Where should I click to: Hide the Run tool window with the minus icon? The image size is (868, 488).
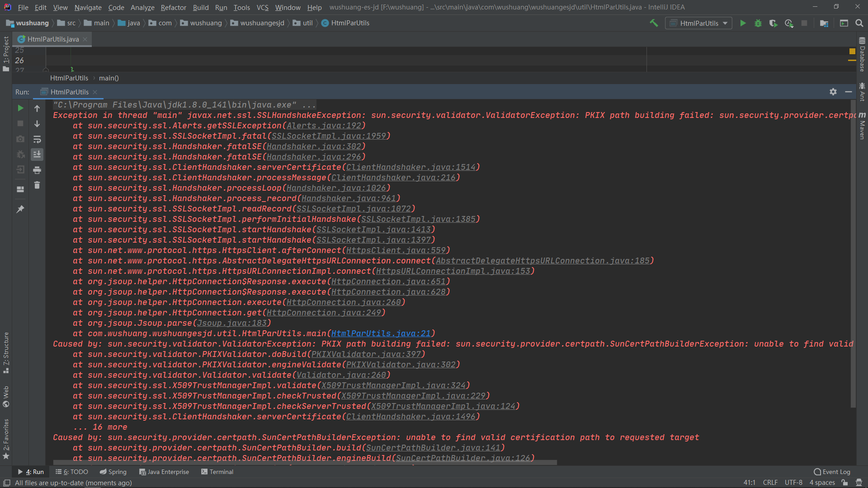849,92
